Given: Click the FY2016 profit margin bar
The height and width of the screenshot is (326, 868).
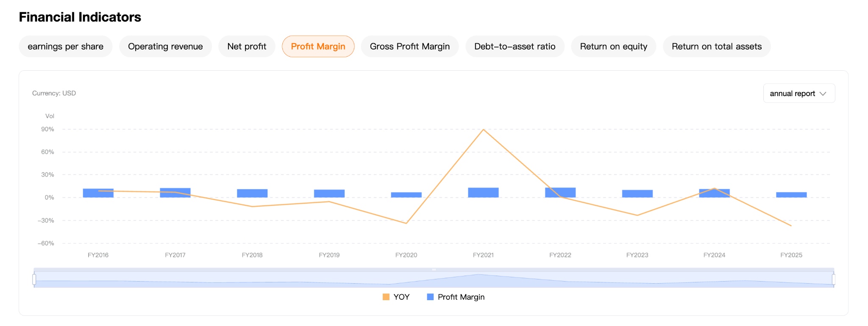Looking at the screenshot, I should click(x=98, y=194).
